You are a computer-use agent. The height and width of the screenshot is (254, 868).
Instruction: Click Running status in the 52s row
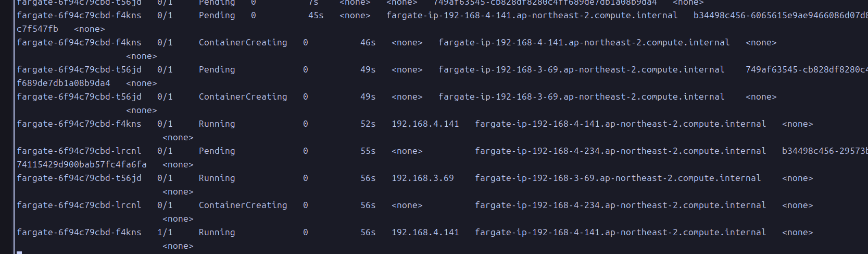(217, 124)
